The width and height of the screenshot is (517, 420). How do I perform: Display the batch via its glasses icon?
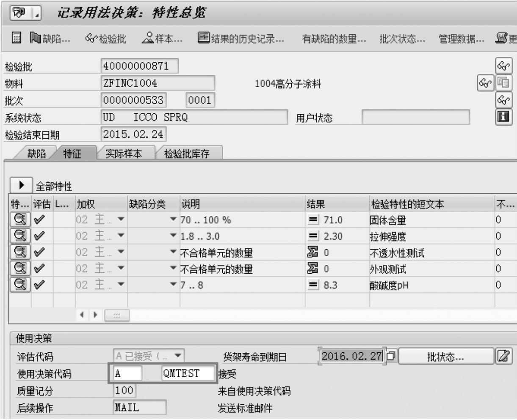coord(504,99)
